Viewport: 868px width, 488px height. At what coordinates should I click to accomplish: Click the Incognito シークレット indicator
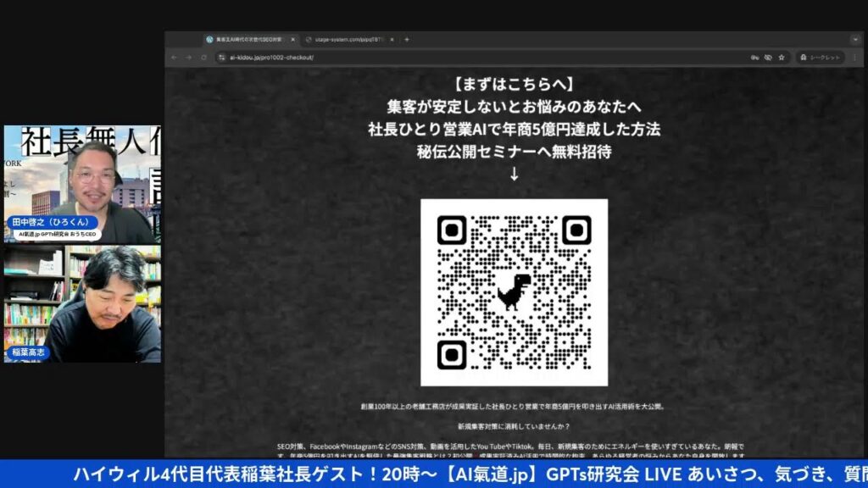click(821, 58)
